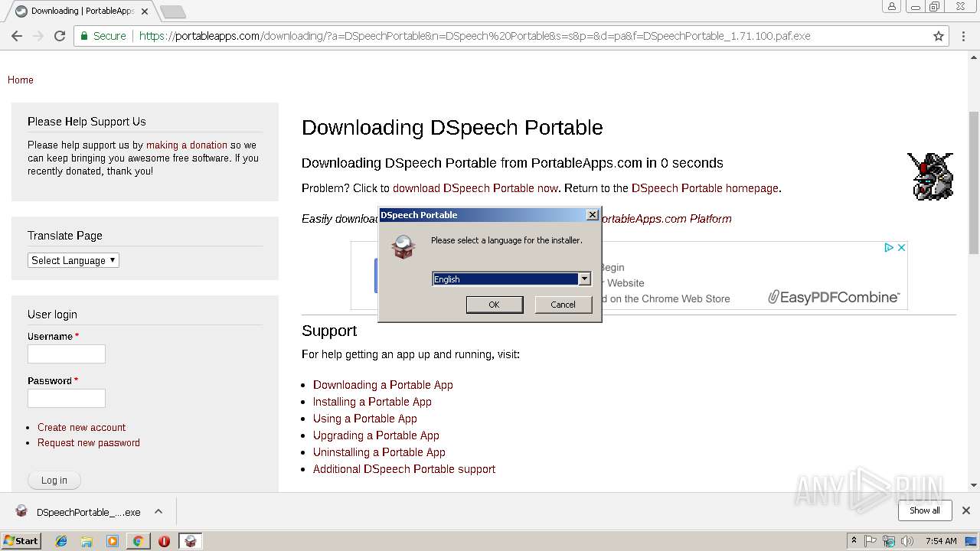Select the English language field in installer
980x551 pixels.
[505, 279]
